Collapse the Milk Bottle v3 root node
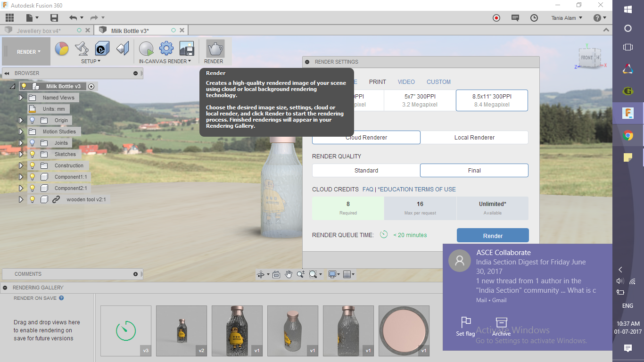This screenshot has height=362, width=644. pyautogui.click(x=12, y=86)
